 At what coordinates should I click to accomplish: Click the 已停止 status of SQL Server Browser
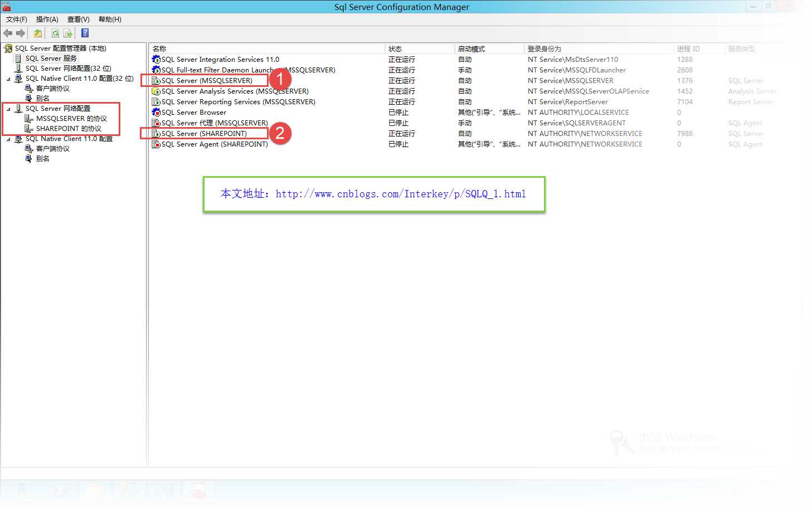pyautogui.click(x=398, y=113)
